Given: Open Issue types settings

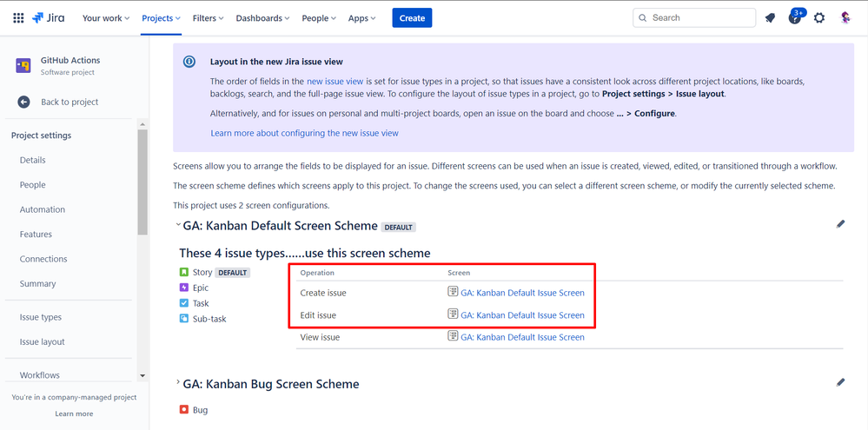Looking at the screenshot, I should (x=41, y=317).
